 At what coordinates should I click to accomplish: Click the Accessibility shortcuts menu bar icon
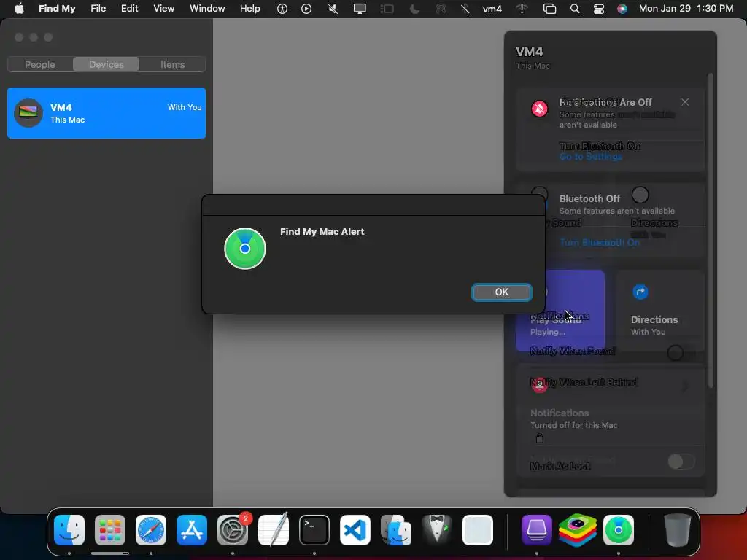[x=282, y=9]
